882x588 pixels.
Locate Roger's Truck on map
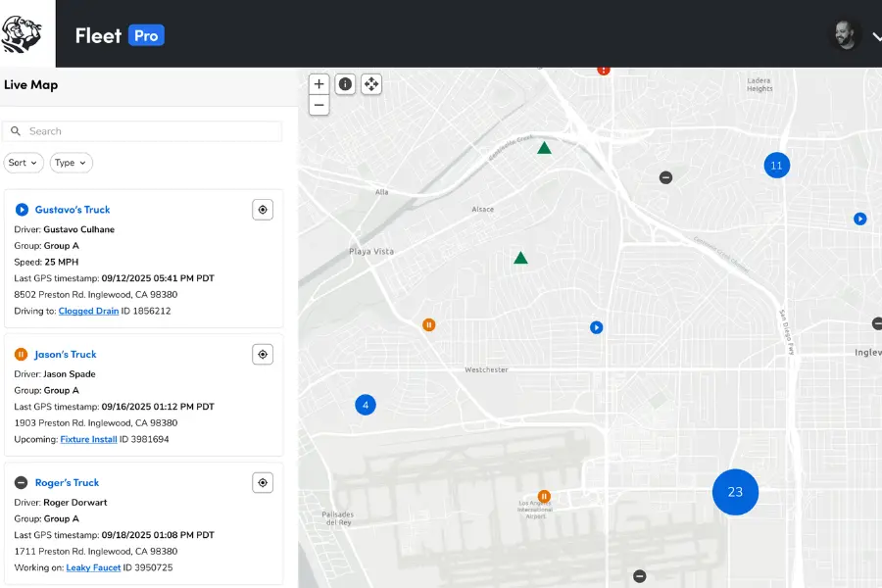(263, 483)
